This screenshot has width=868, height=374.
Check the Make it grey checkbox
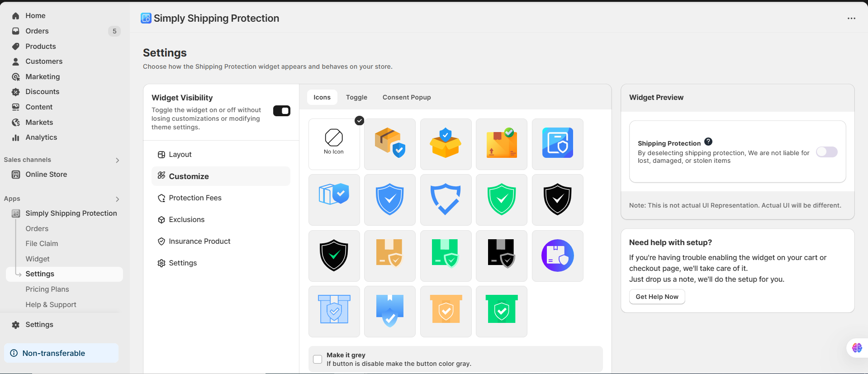pyautogui.click(x=318, y=359)
